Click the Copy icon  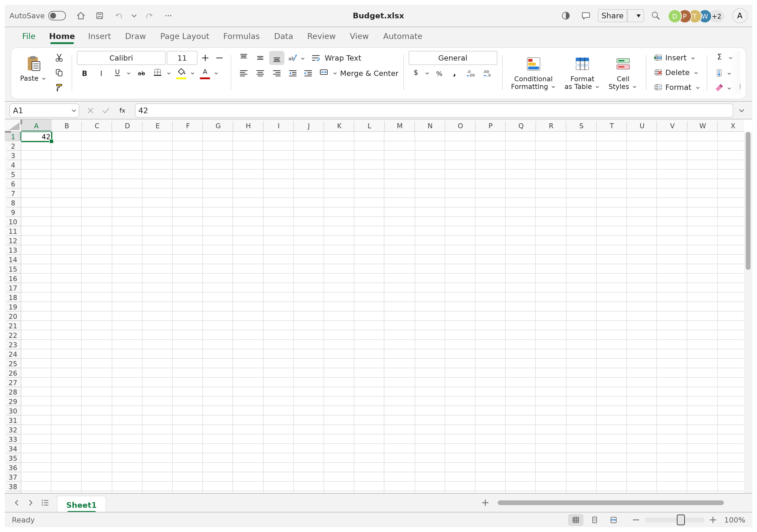click(x=59, y=73)
